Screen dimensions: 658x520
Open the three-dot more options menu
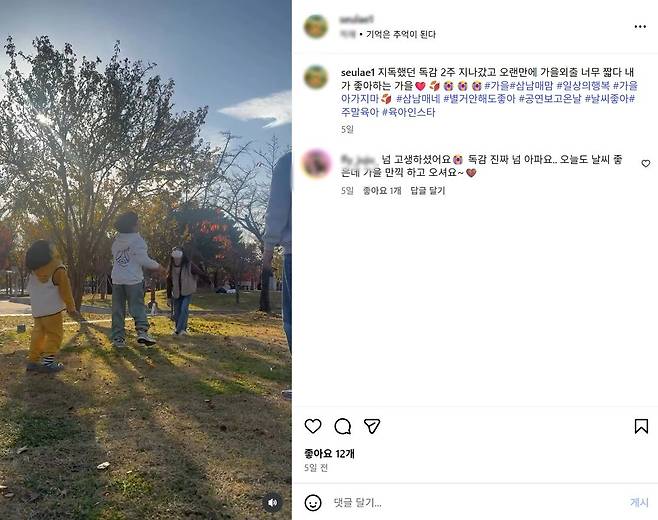pos(640,26)
